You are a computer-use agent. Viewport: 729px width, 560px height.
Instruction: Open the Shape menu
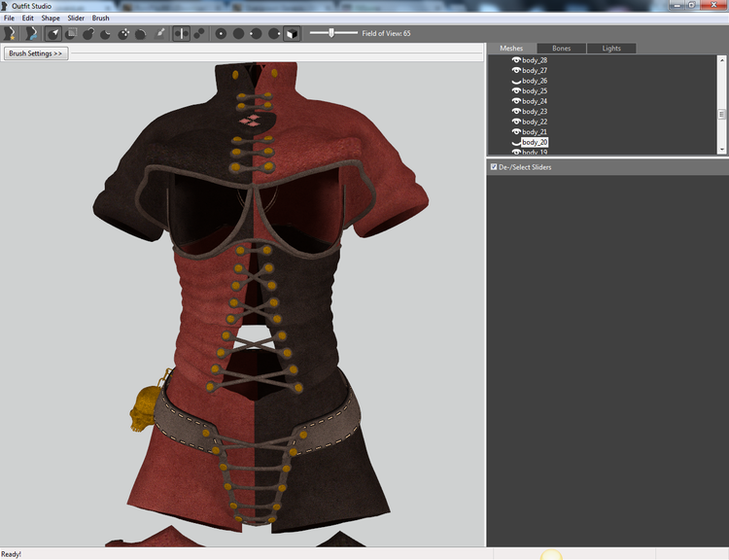pyautogui.click(x=51, y=18)
